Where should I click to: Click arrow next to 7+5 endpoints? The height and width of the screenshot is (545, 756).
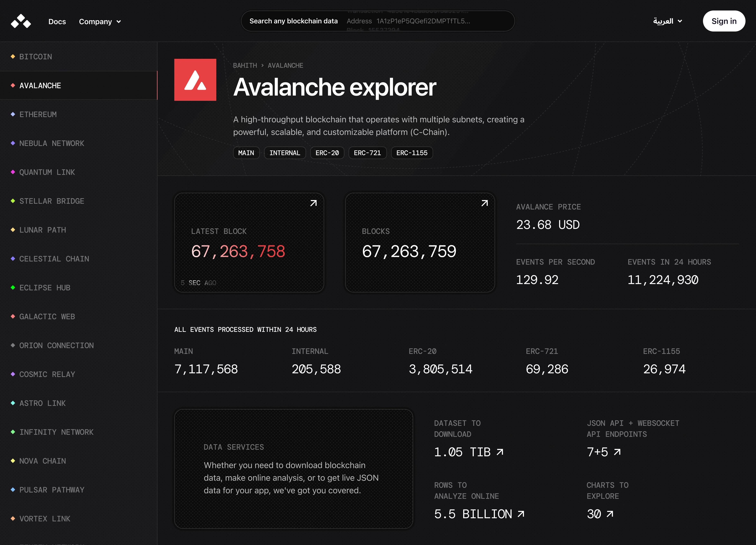[x=617, y=452]
